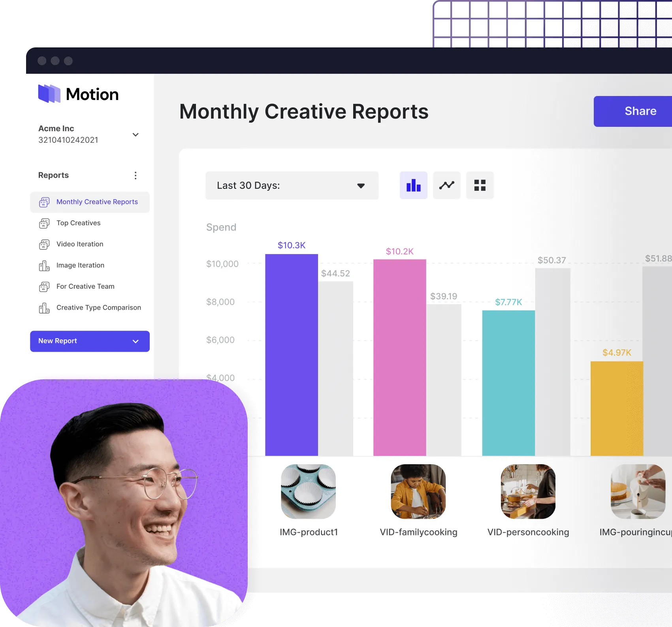Click the Share button
Viewport: 672px width, 627px height.
pos(633,111)
